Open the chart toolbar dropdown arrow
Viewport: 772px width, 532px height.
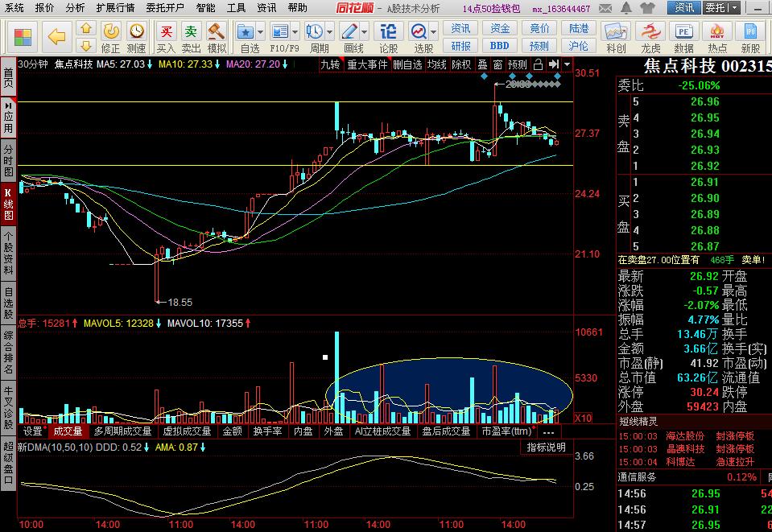568,64
